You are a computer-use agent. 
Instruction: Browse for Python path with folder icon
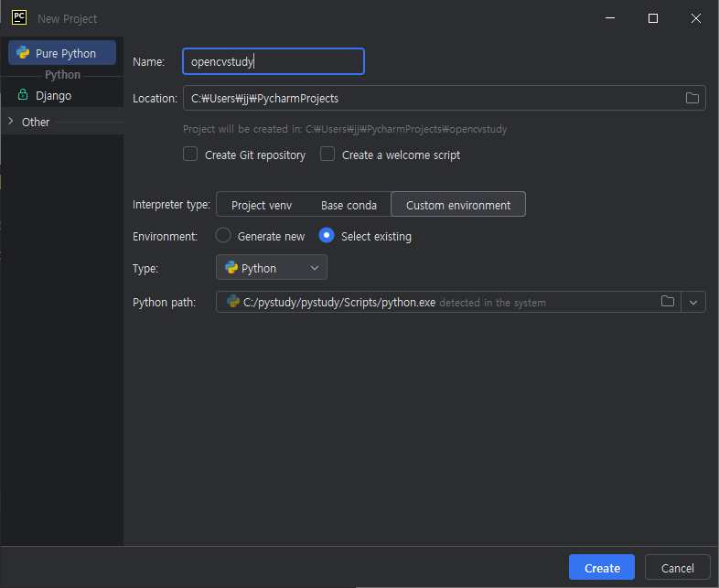(x=668, y=302)
